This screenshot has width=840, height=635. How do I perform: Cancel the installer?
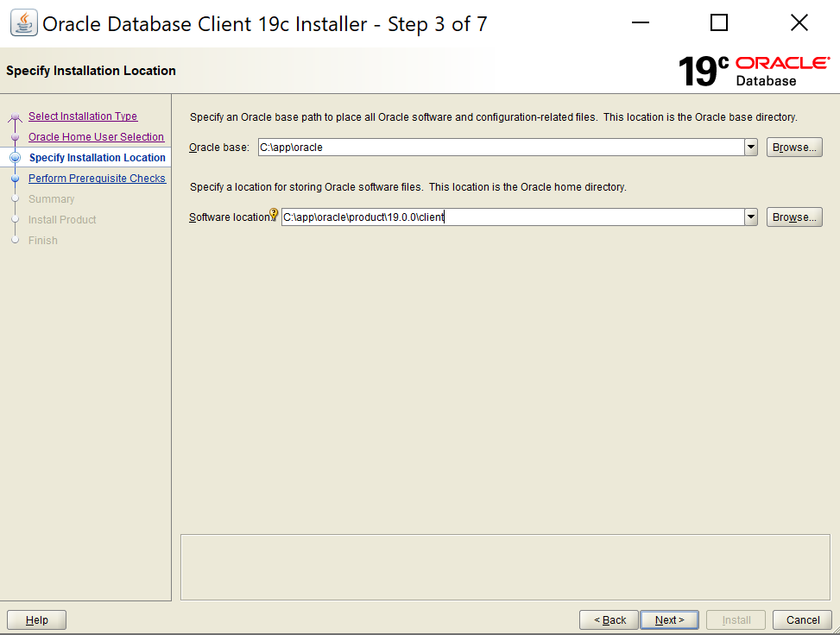[x=802, y=619]
